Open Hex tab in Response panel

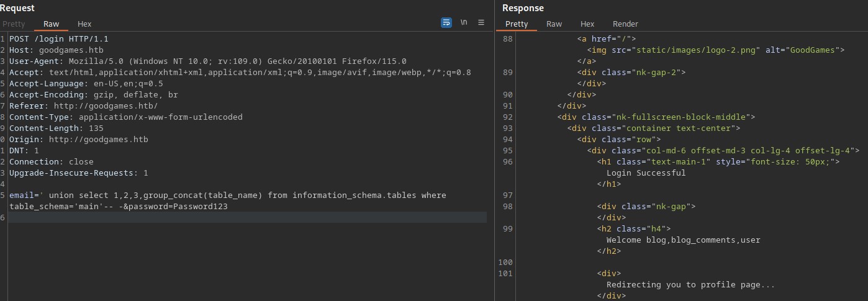coord(587,24)
